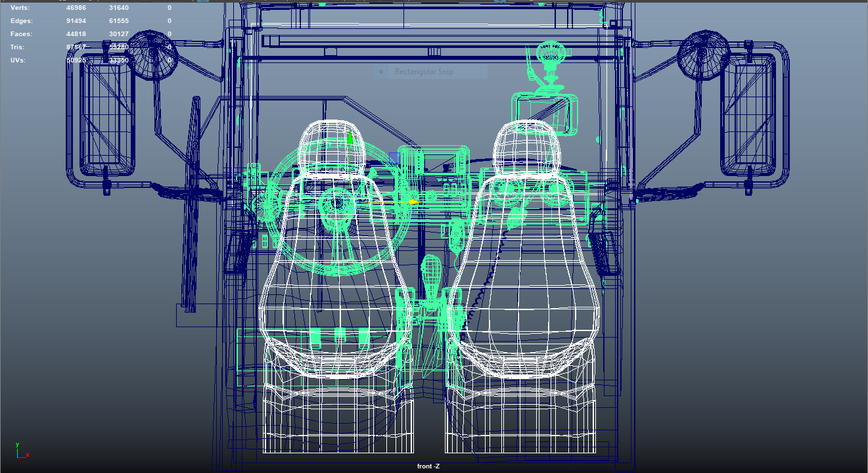Select the windshield-mounted GPS device wireframe
The width and height of the screenshot is (868, 473).
point(545,114)
